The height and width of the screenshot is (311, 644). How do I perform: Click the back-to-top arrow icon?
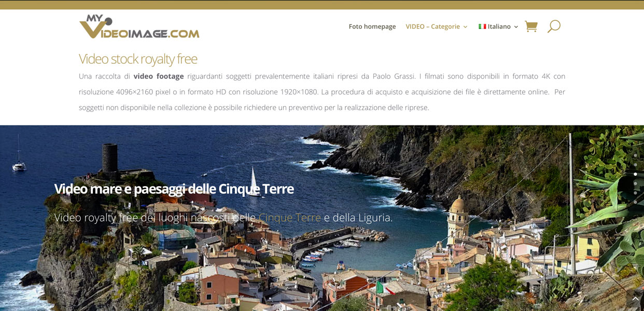point(635,299)
